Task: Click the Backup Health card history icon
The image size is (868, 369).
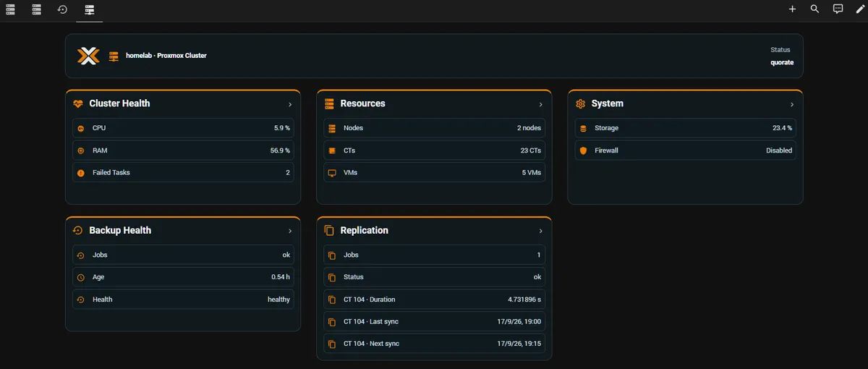Action: point(78,230)
